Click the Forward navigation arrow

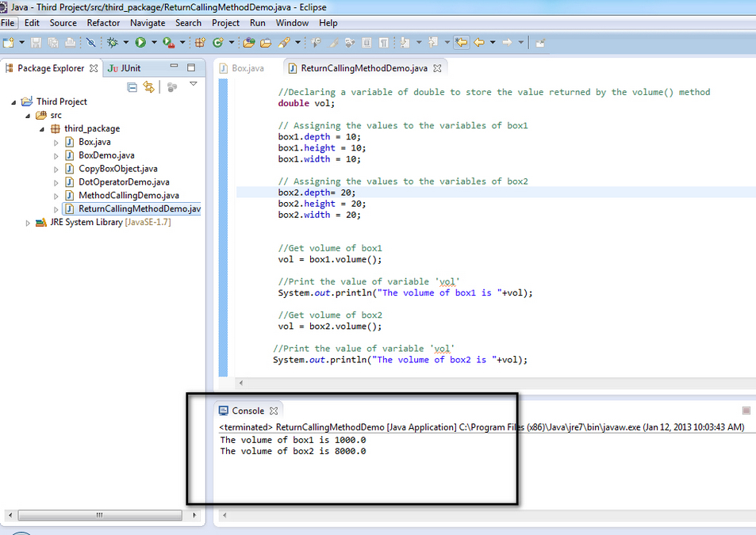click(507, 43)
